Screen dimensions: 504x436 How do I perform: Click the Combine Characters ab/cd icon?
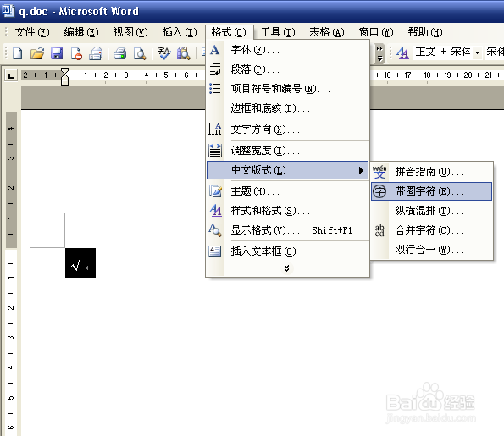pos(379,230)
